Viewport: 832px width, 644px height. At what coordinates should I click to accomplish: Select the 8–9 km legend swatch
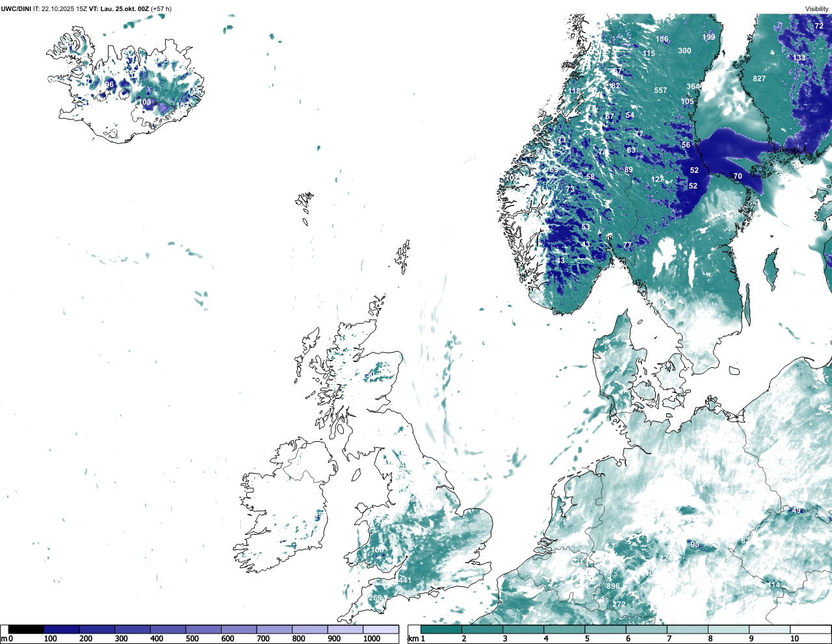coord(729,629)
